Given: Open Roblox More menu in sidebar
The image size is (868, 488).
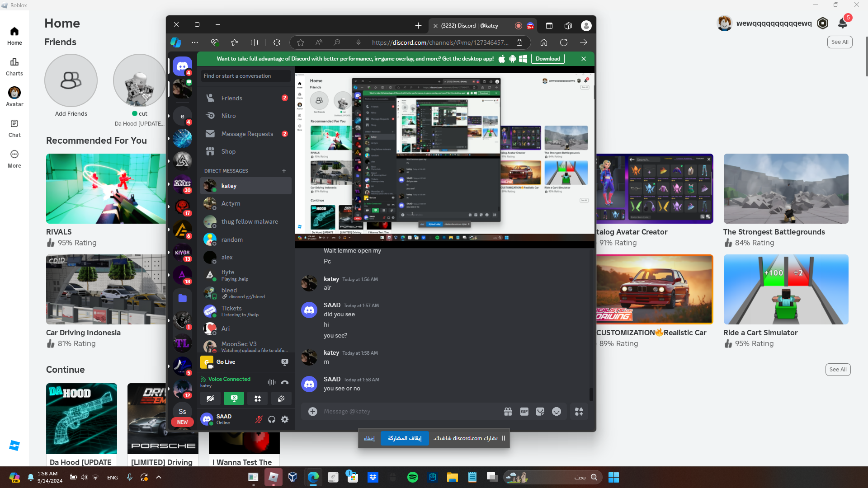Looking at the screenshot, I should pyautogui.click(x=14, y=159).
